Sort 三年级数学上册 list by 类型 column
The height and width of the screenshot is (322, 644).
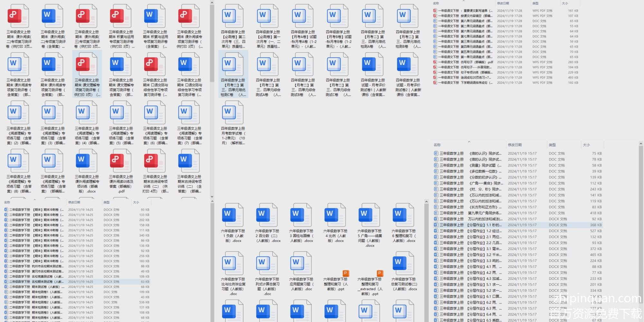pos(552,145)
